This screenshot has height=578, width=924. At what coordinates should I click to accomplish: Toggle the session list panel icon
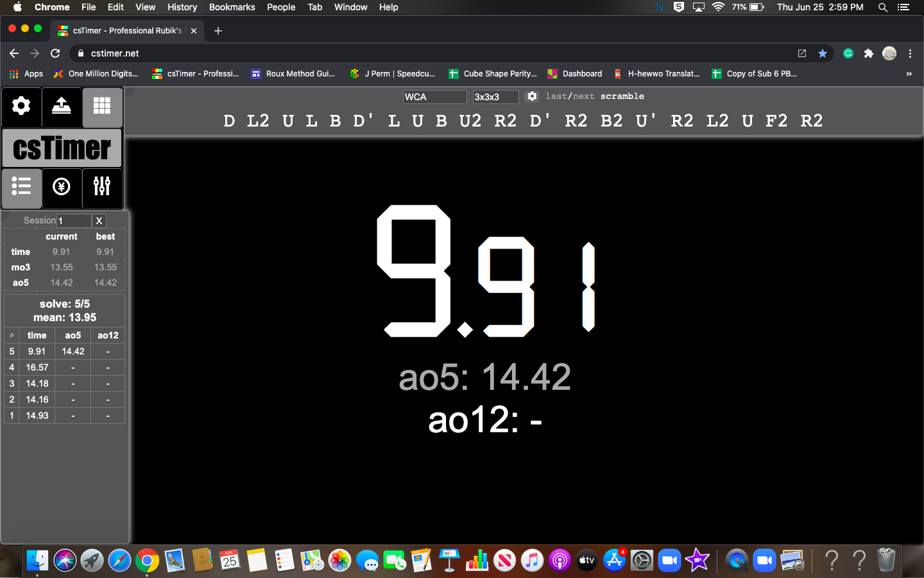(21, 187)
